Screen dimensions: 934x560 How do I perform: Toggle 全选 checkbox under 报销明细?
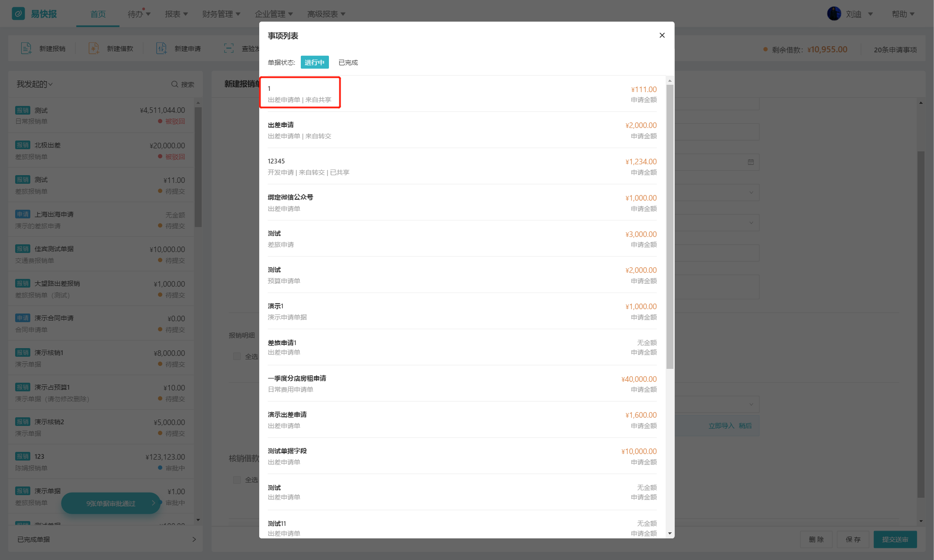point(237,356)
